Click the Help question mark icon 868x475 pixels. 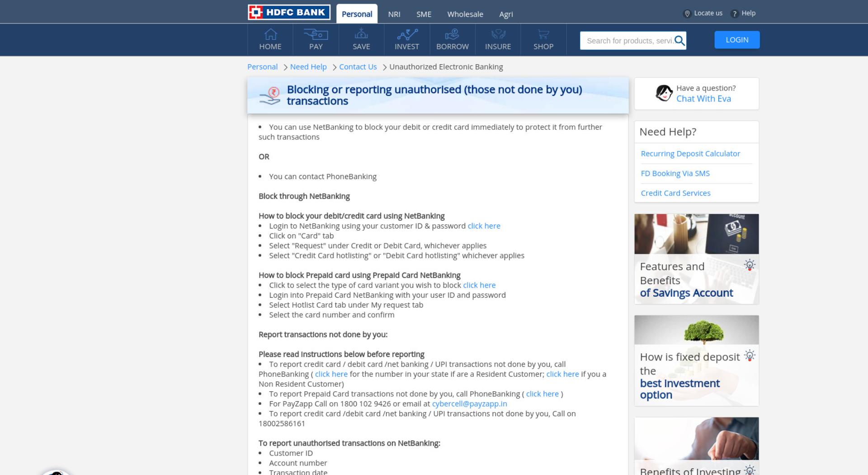pyautogui.click(x=734, y=14)
